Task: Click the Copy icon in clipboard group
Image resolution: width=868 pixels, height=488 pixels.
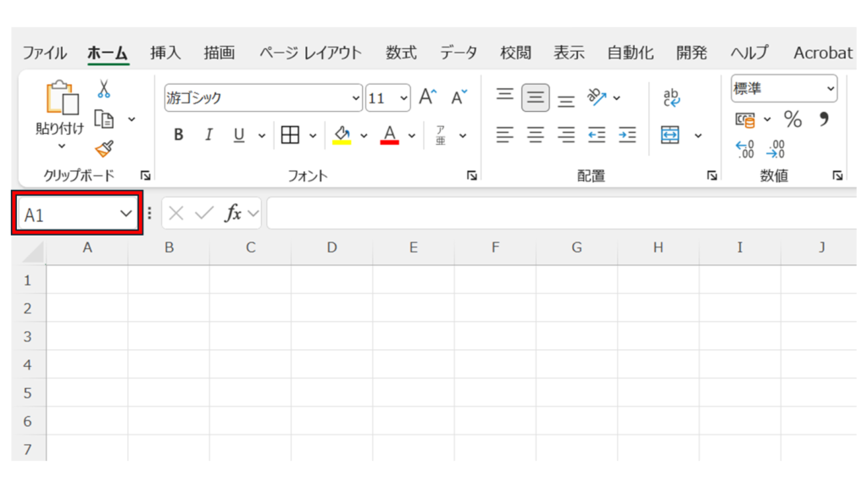Action: coord(104,119)
